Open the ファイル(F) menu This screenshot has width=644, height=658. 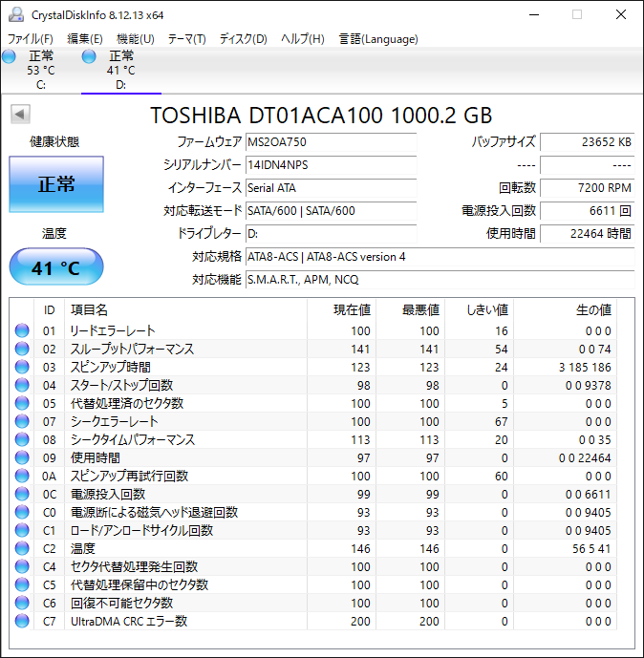point(31,39)
